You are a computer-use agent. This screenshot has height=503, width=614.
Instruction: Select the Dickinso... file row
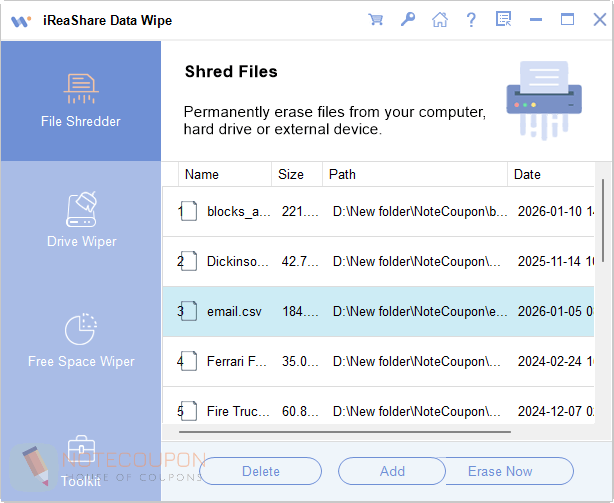[x=378, y=261]
